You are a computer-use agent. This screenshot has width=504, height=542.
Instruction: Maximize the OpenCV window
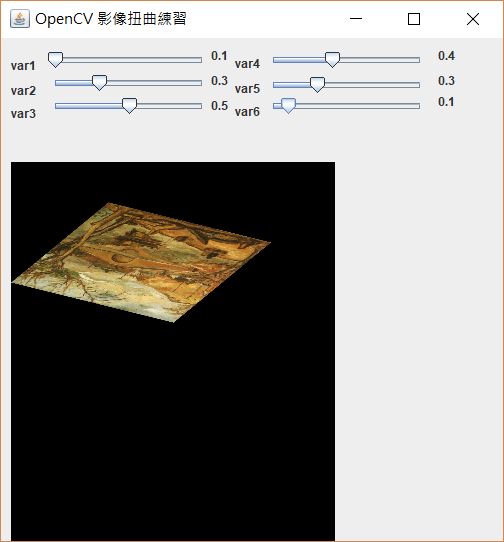coord(414,19)
